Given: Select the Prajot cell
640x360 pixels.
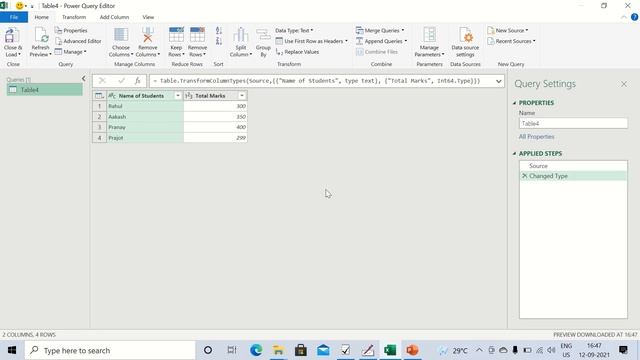Looking at the screenshot, I should pyautogui.click(x=145, y=138).
